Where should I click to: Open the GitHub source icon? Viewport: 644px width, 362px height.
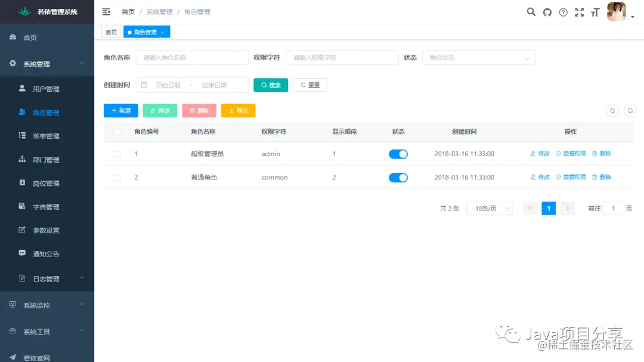point(547,13)
